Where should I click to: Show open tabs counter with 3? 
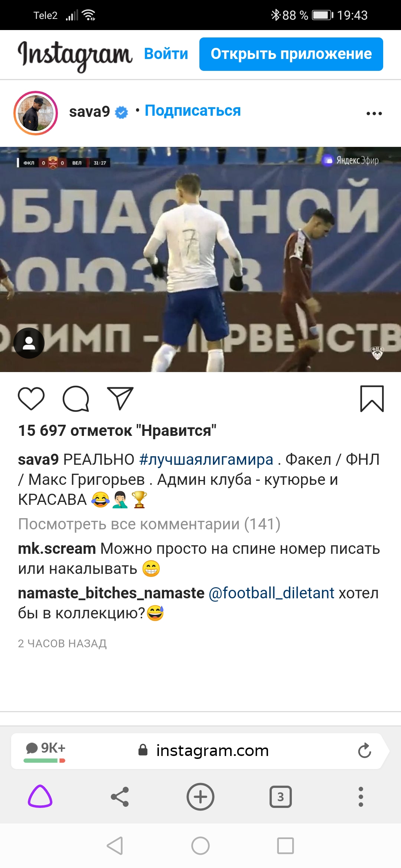click(x=281, y=796)
